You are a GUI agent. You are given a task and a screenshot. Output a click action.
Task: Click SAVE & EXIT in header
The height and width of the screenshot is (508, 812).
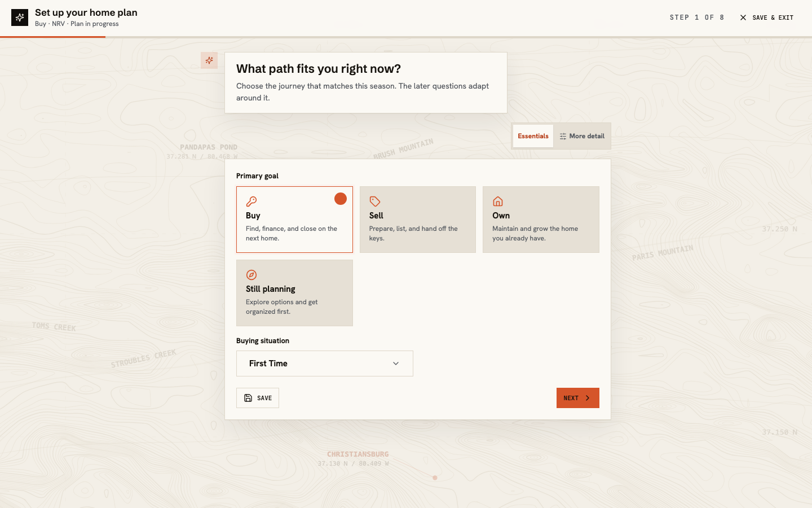tap(766, 17)
